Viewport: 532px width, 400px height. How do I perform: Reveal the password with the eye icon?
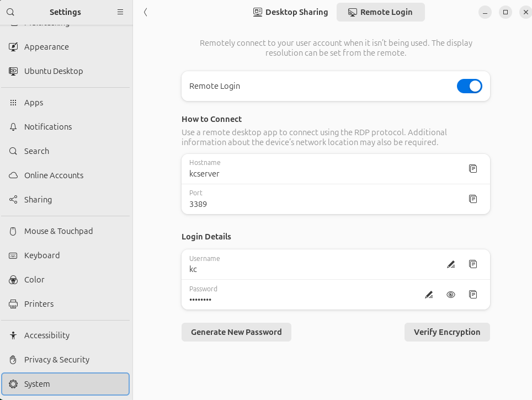[x=451, y=295]
